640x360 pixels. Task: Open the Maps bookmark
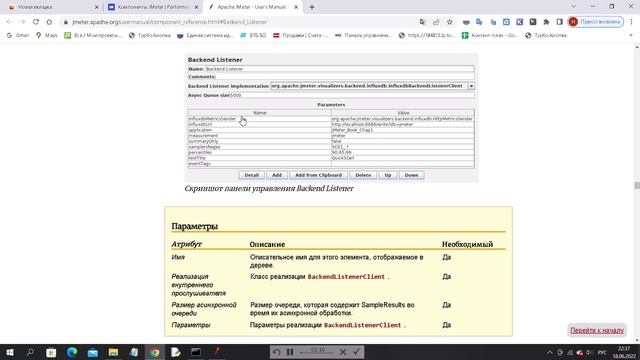[x=47, y=36]
